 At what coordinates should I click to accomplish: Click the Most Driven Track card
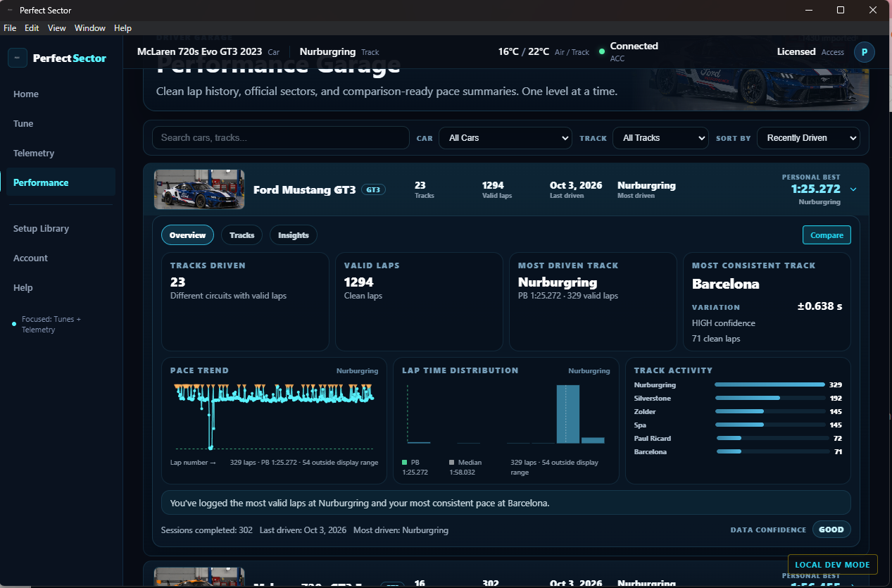click(593, 301)
